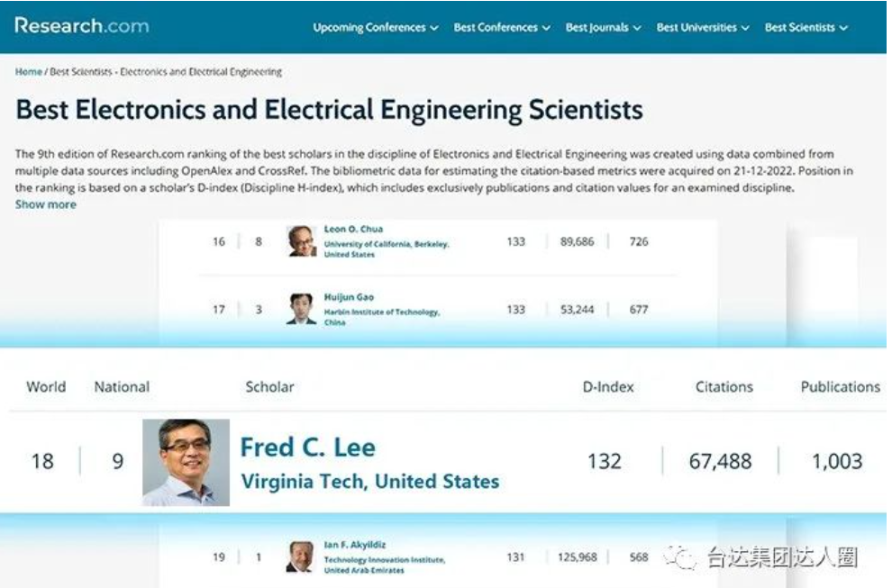Expand the Best Conferences dropdown
This screenshot has width=892, height=588.
tap(502, 27)
